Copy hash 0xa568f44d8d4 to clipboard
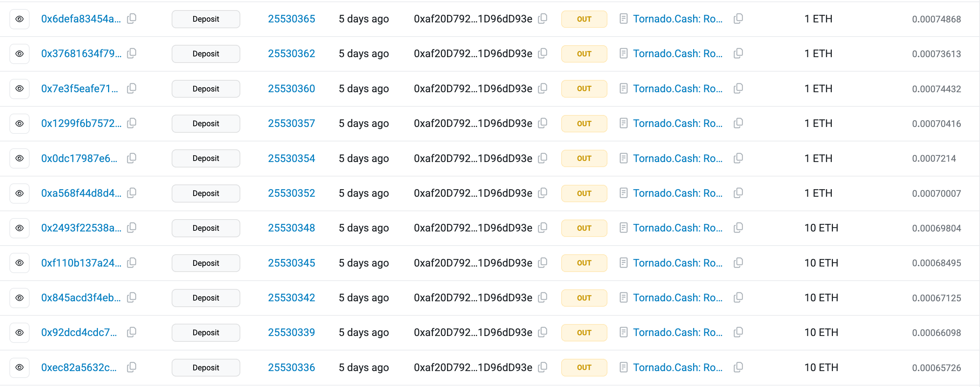This screenshot has width=980, height=387. (132, 193)
